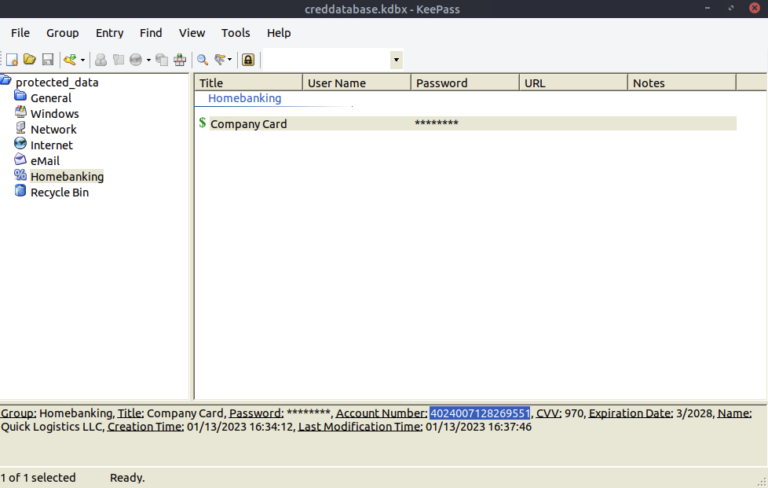
Task: Select the eMail group in tree
Action: [x=44, y=161]
